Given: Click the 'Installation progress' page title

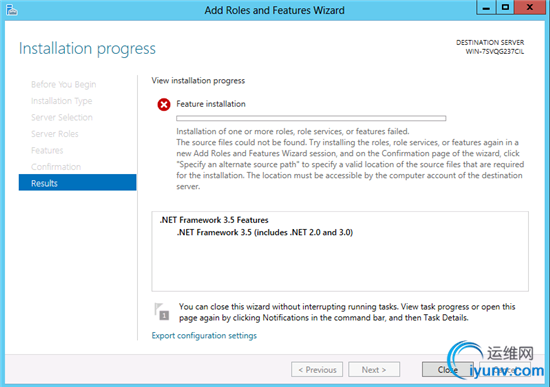Looking at the screenshot, I should (87, 49).
